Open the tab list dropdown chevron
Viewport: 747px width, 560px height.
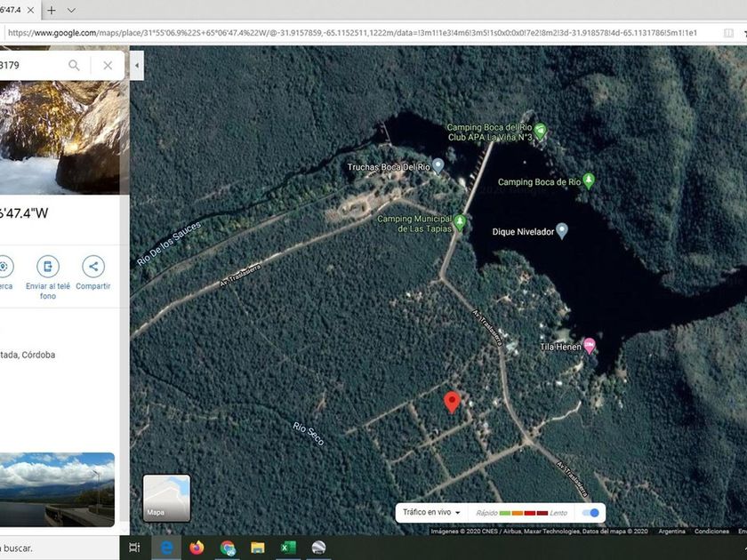pos(72,10)
